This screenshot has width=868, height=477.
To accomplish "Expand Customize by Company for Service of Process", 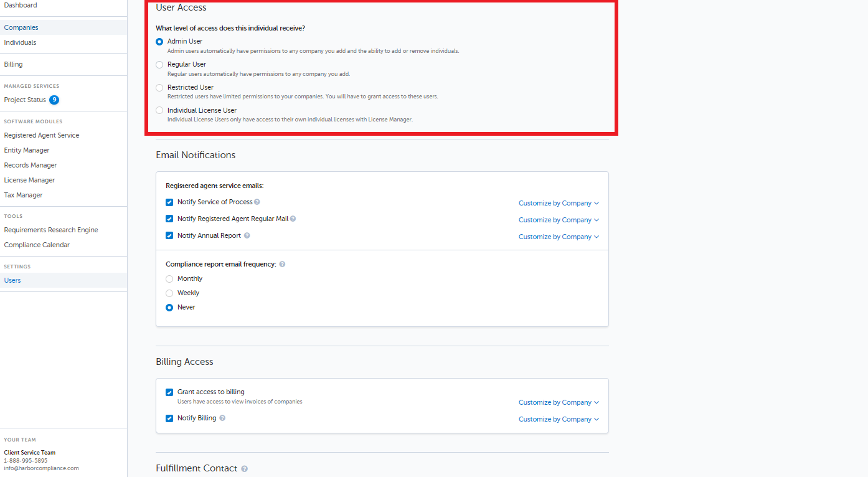I will pyautogui.click(x=559, y=203).
